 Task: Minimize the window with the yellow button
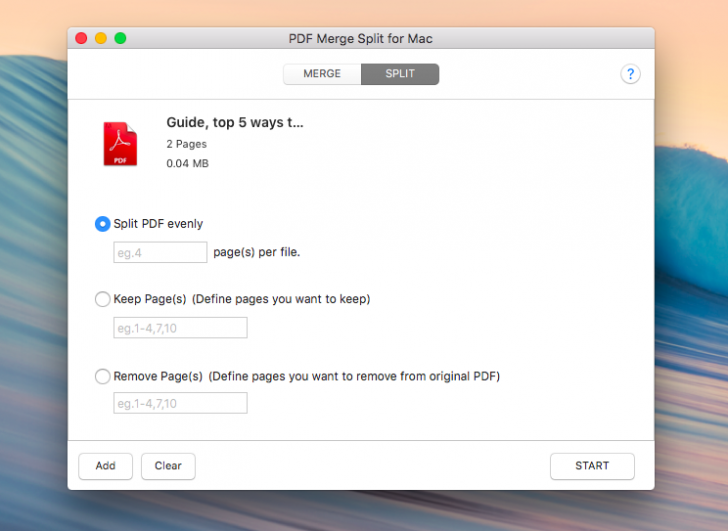point(101,38)
